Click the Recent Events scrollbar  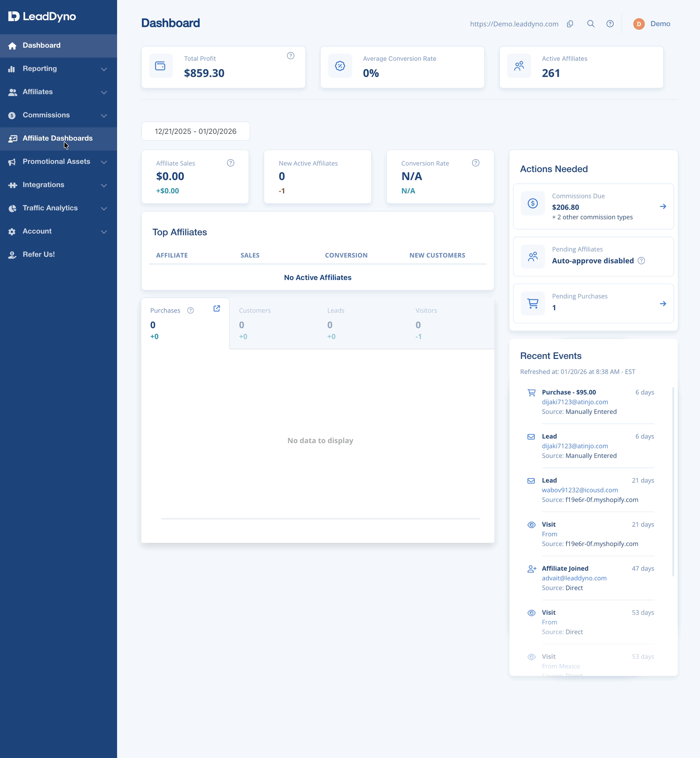673,481
